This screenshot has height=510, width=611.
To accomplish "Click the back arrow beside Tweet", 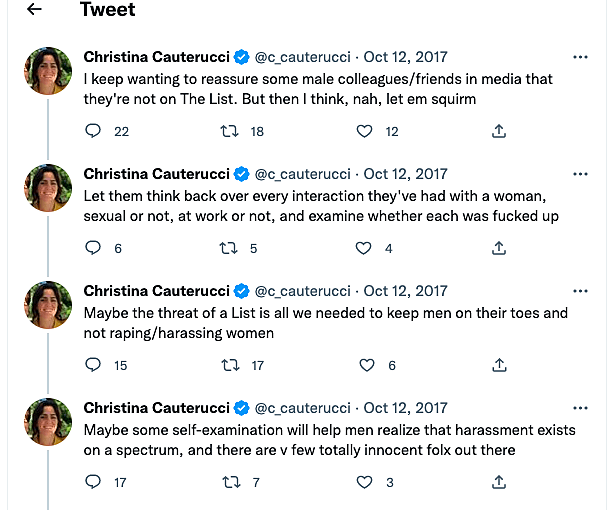I will pos(34,10).
